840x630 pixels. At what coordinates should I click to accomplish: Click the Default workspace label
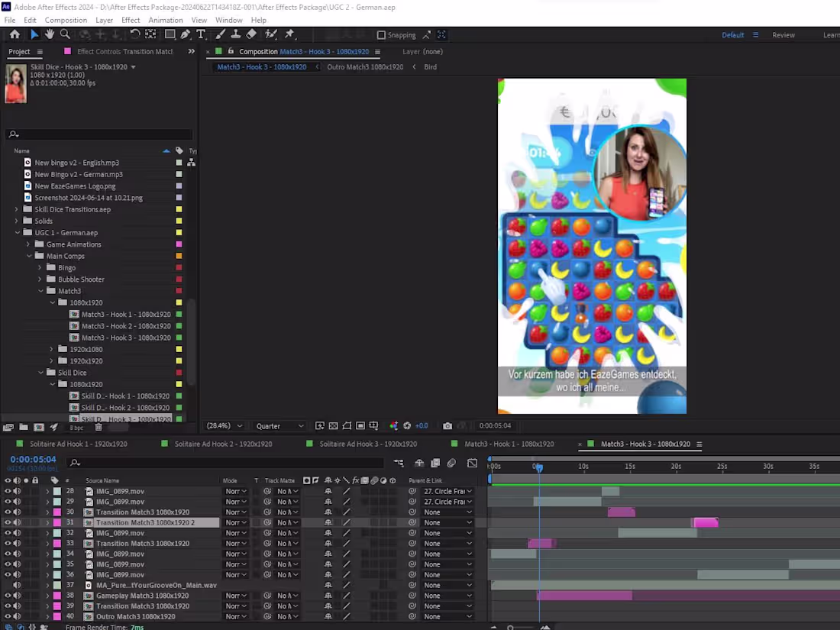click(732, 34)
